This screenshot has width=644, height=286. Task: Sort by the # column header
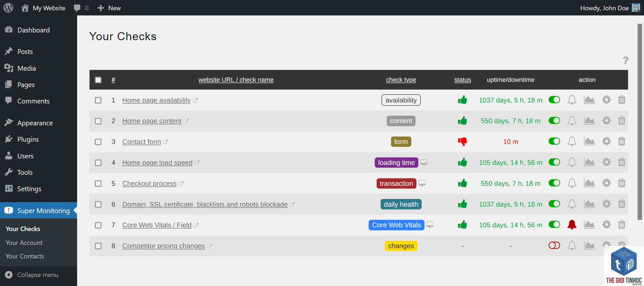tap(113, 80)
